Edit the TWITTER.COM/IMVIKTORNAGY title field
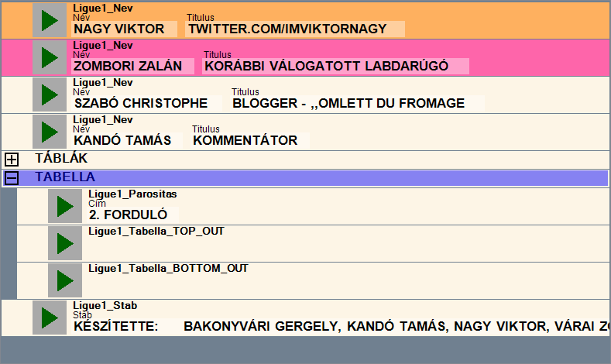Screen dimensions: 611x364 pos(295,29)
